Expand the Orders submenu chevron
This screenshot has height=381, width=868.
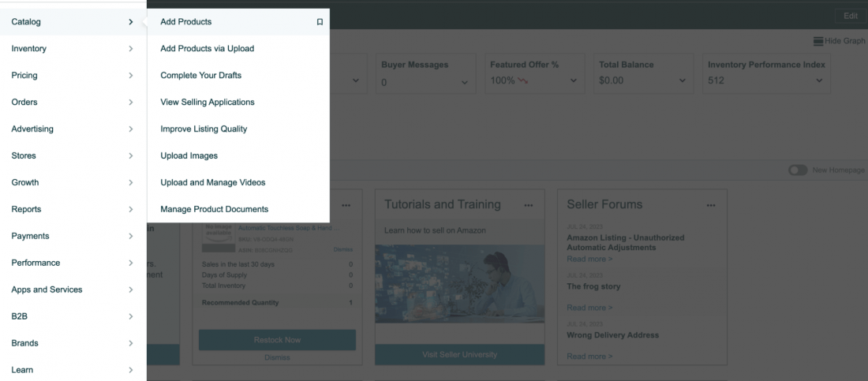131,103
